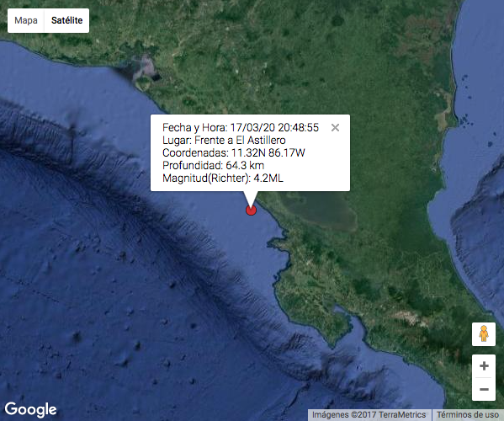504x421 pixels.
Task: Select the Satélite map type
Action: point(66,20)
